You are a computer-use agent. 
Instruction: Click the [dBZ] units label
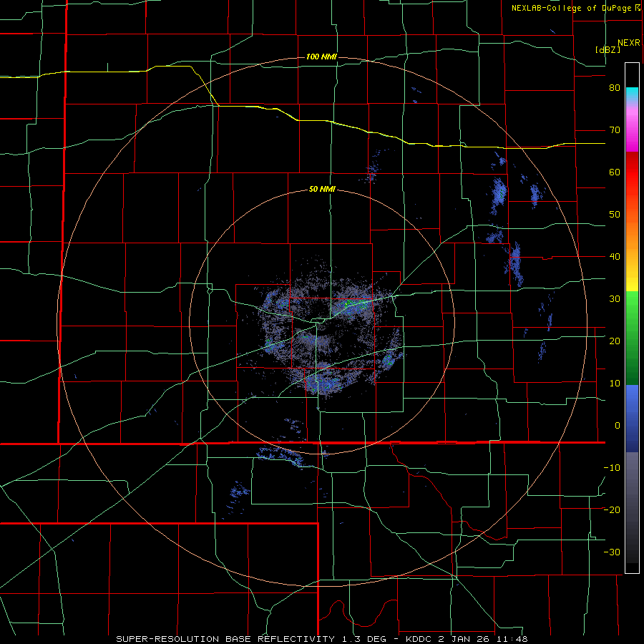click(x=608, y=49)
